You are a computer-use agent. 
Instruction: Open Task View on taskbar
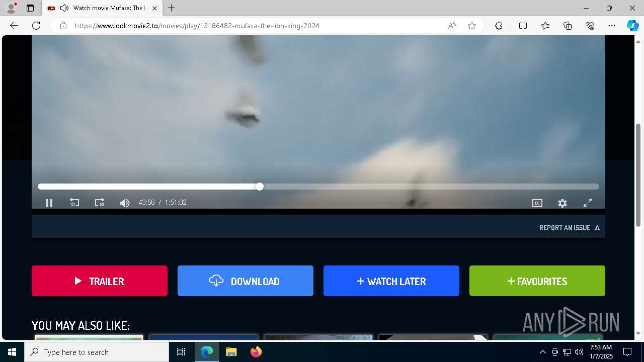[x=181, y=352]
